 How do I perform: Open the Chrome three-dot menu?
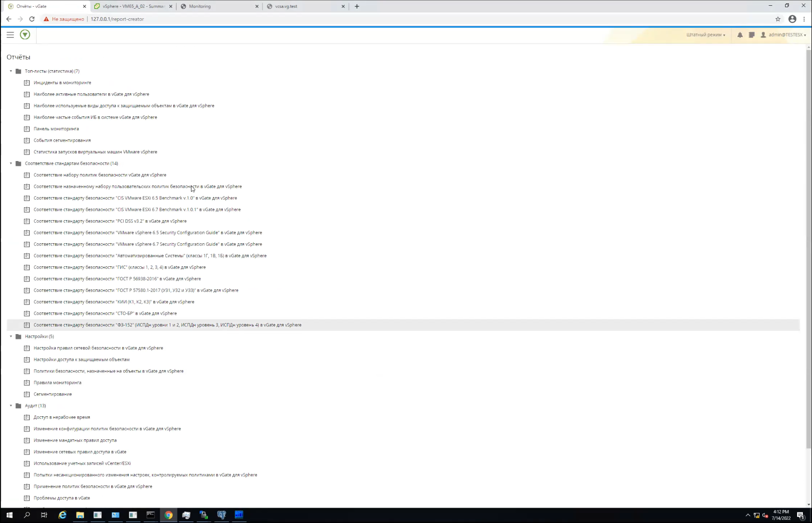(x=804, y=19)
